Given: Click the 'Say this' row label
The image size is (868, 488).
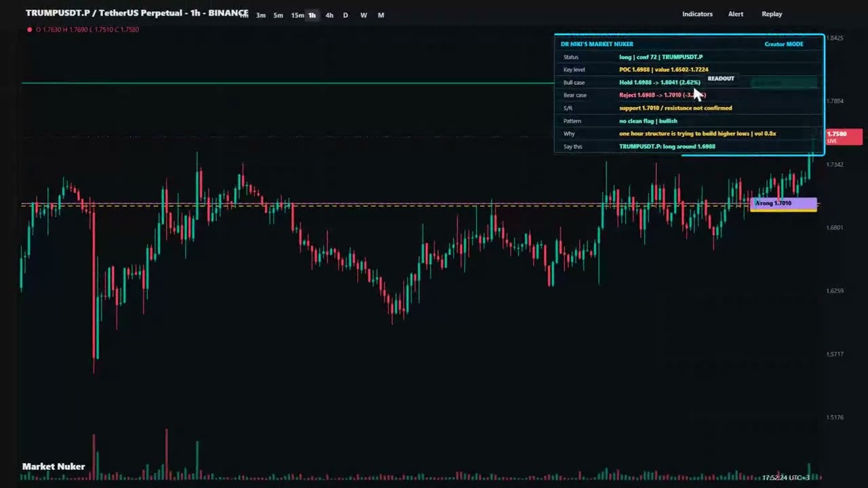Looking at the screenshot, I should 573,146.
